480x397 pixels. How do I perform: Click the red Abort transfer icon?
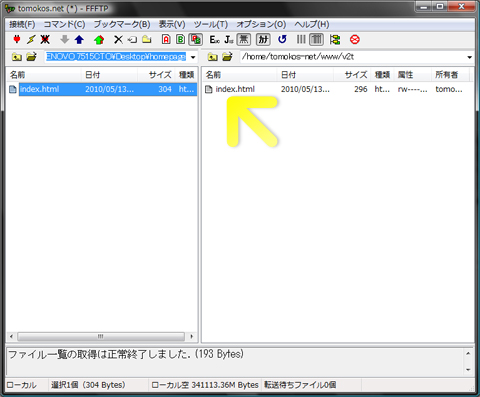355,40
